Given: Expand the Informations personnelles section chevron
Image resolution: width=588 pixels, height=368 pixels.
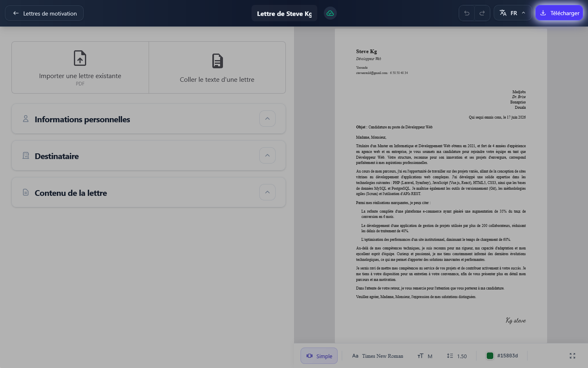Looking at the screenshot, I should tap(267, 119).
